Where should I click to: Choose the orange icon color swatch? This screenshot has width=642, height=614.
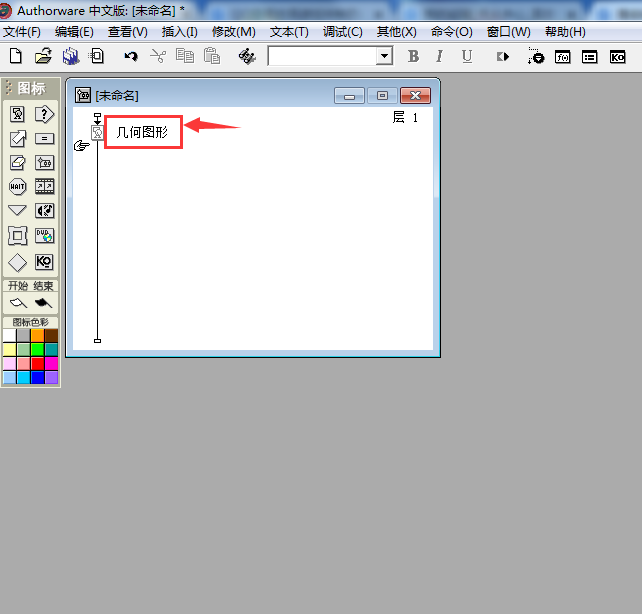(x=37, y=336)
